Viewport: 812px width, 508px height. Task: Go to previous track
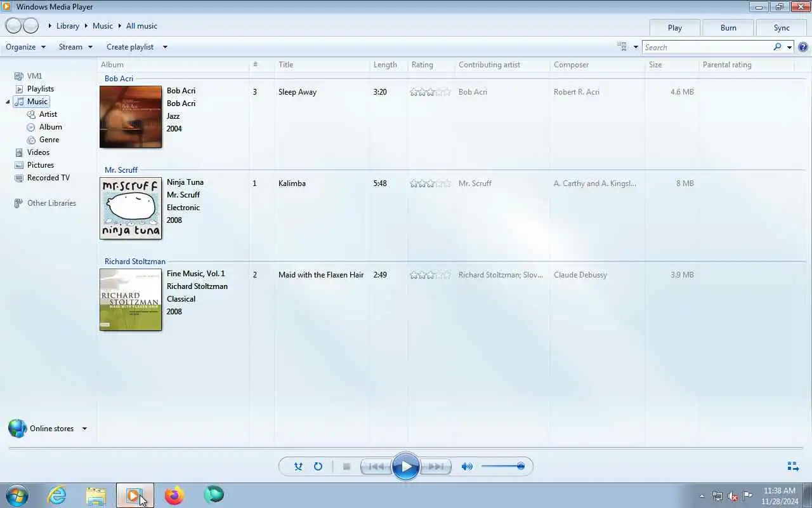(x=376, y=467)
